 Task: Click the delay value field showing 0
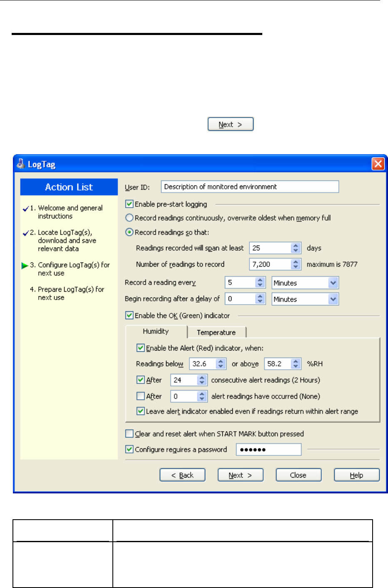click(x=240, y=299)
